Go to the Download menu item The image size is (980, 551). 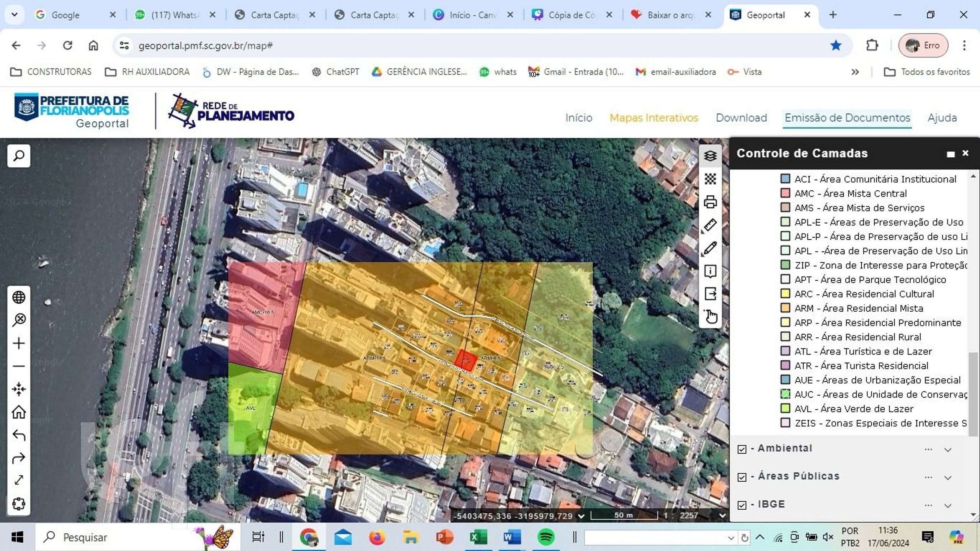coord(741,118)
